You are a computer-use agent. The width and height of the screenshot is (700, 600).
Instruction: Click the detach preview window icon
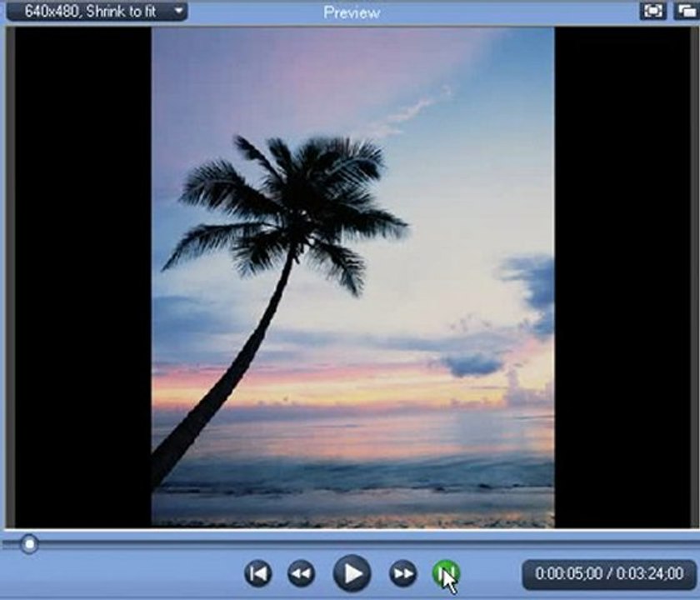tap(686, 11)
